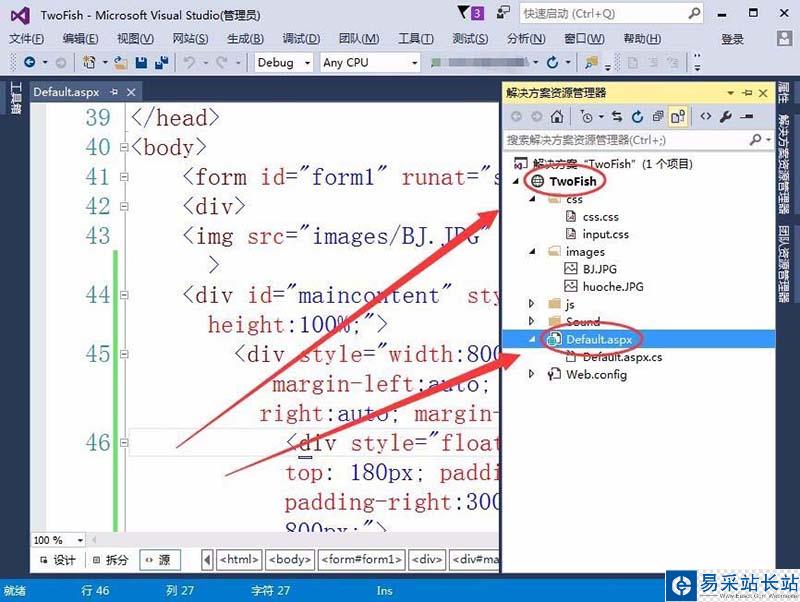
Task: Select Default.aspx.cs code-behind file
Action: pyautogui.click(x=622, y=357)
